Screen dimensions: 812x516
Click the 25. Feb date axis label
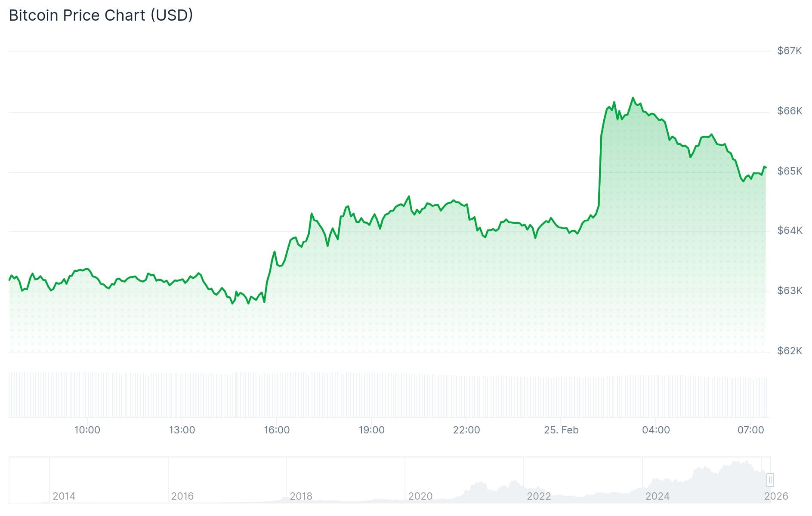click(x=561, y=430)
